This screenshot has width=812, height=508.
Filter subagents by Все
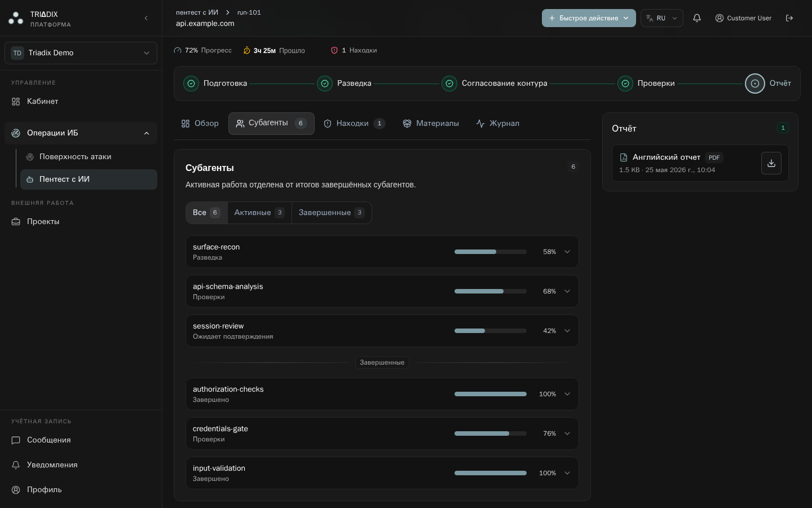206,213
